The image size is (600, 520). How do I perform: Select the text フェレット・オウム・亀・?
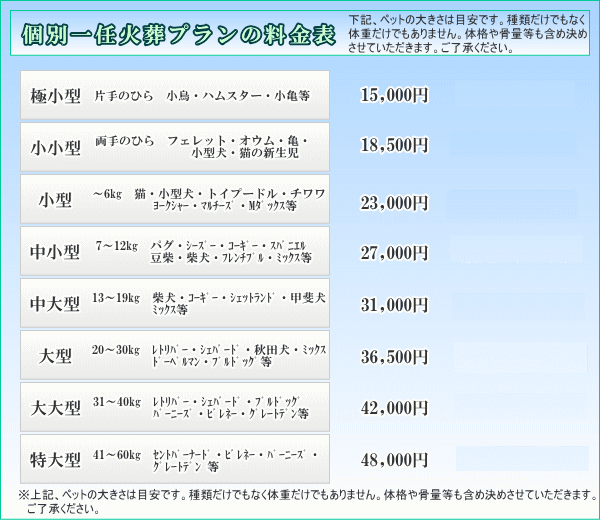point(238,141)
